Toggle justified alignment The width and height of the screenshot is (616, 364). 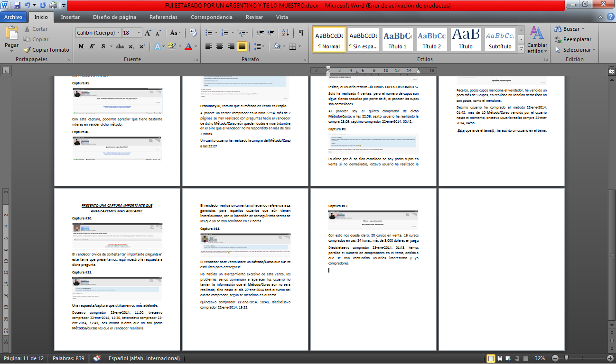[x=242, y=46]
